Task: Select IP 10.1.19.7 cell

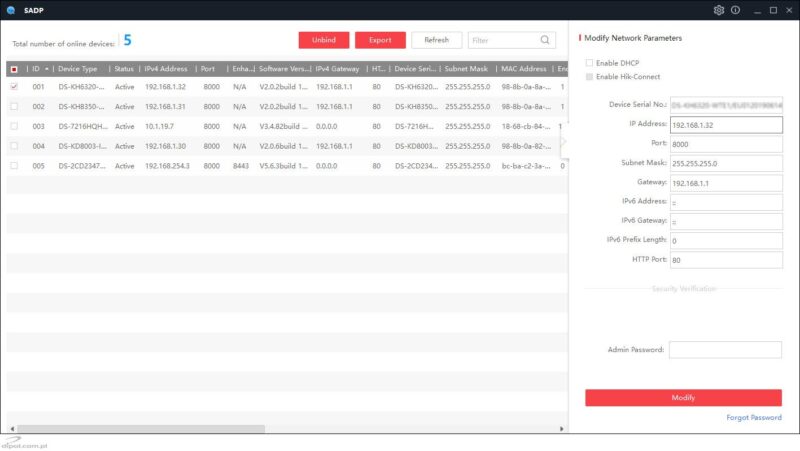Action: pyautogui.click(x=159, y=126)
